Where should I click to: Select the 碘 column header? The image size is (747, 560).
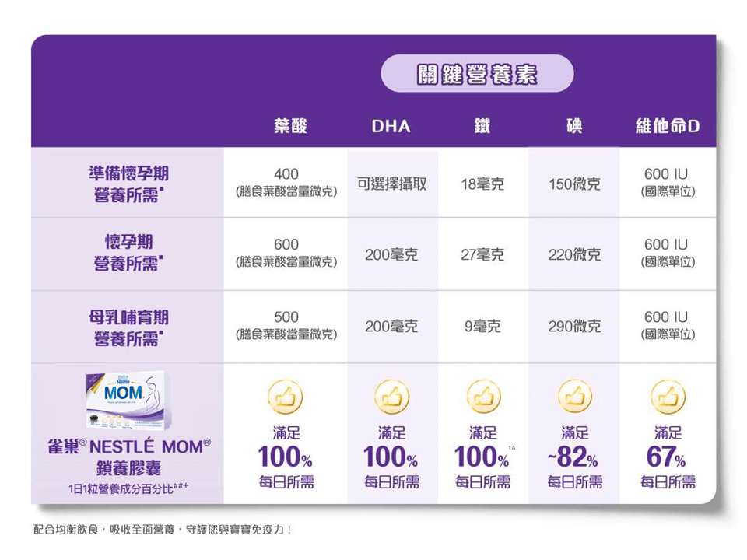[x=574, y=126]
